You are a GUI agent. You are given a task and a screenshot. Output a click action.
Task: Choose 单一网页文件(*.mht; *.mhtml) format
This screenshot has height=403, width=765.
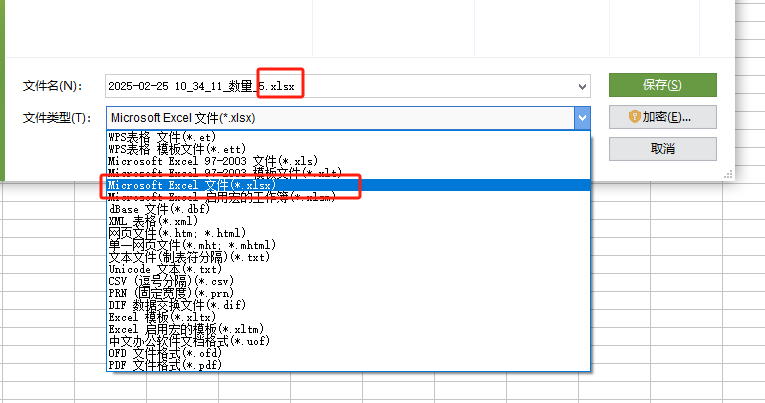pyautogui.click(x=348, y=245)
